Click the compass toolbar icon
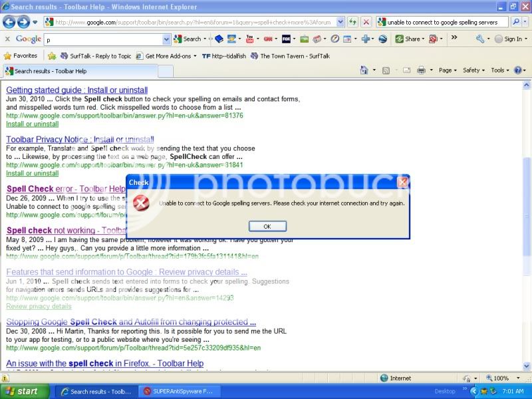Screen dimensions: 532x399 point(335,39)
